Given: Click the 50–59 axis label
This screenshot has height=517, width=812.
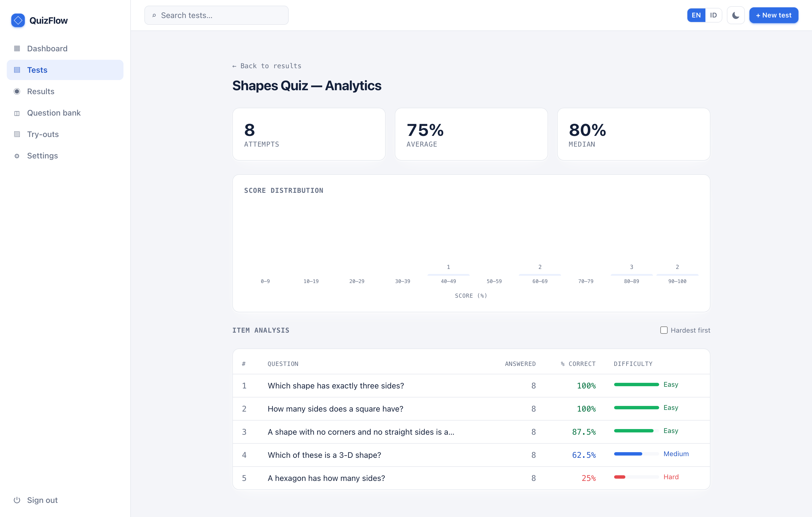Looking at the screenshot, I should pos(494,281).
